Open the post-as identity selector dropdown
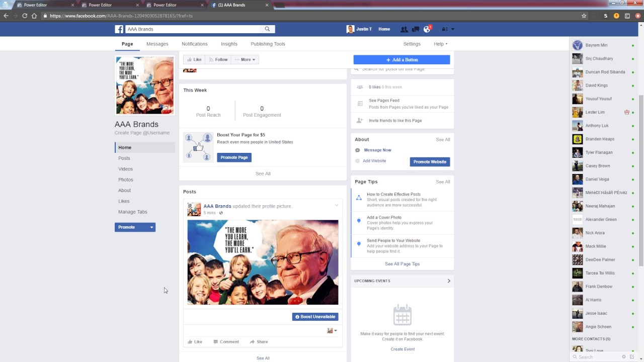 (x=332, y=330)
